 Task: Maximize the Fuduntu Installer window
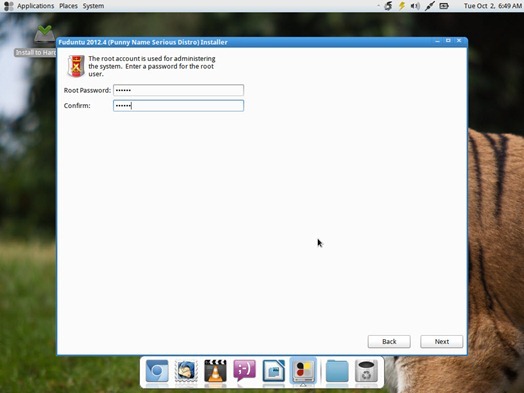448,41
